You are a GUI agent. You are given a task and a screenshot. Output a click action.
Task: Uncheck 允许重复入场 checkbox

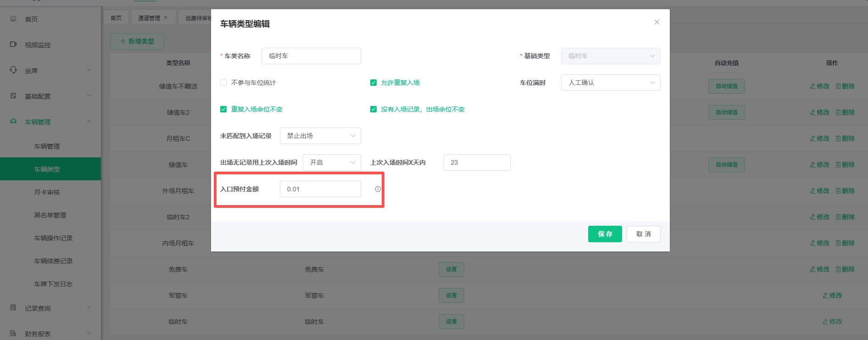[373, 83]
